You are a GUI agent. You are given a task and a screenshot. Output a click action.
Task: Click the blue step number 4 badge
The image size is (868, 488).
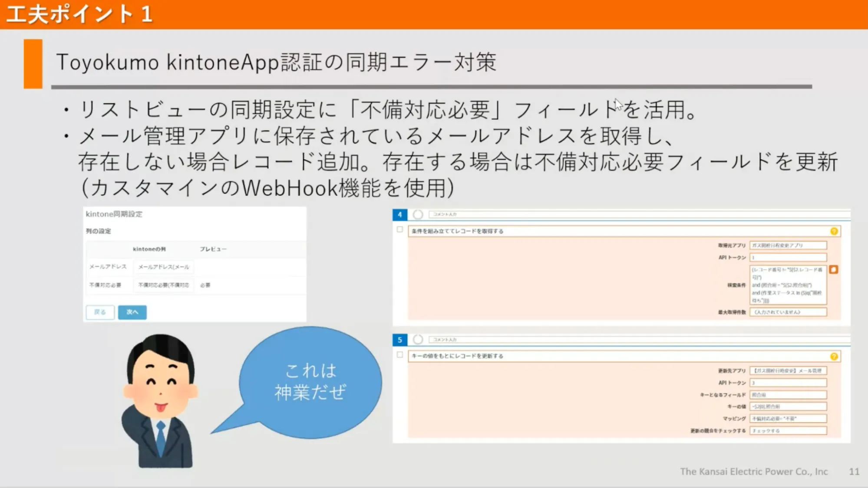coord(399,214)
